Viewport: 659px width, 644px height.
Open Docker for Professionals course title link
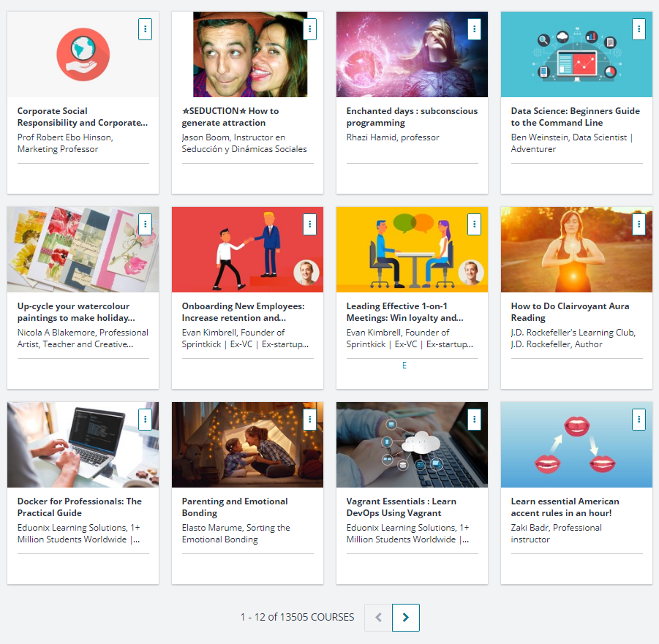(x=79, y=507)
